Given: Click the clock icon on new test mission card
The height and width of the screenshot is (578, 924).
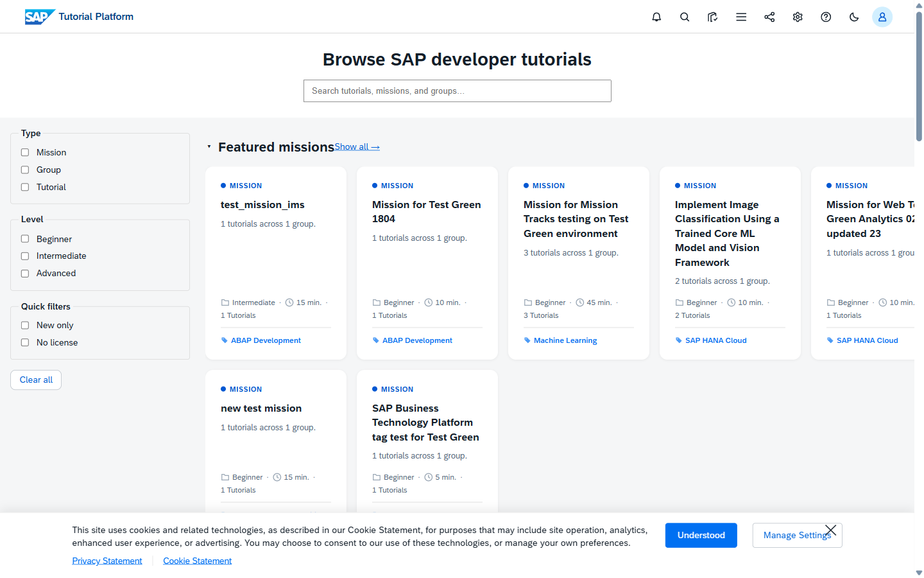Looking at the screenshot, I should click(x=277, y=477).
